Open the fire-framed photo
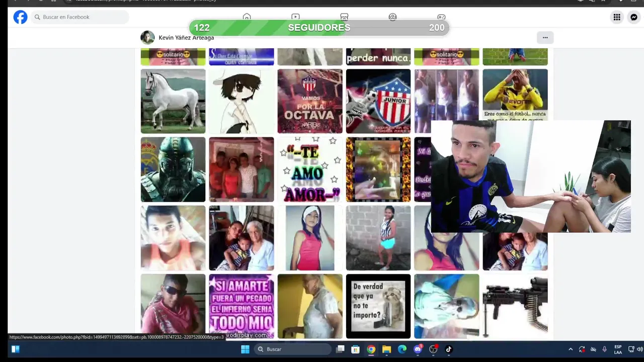 click(378, 169)
